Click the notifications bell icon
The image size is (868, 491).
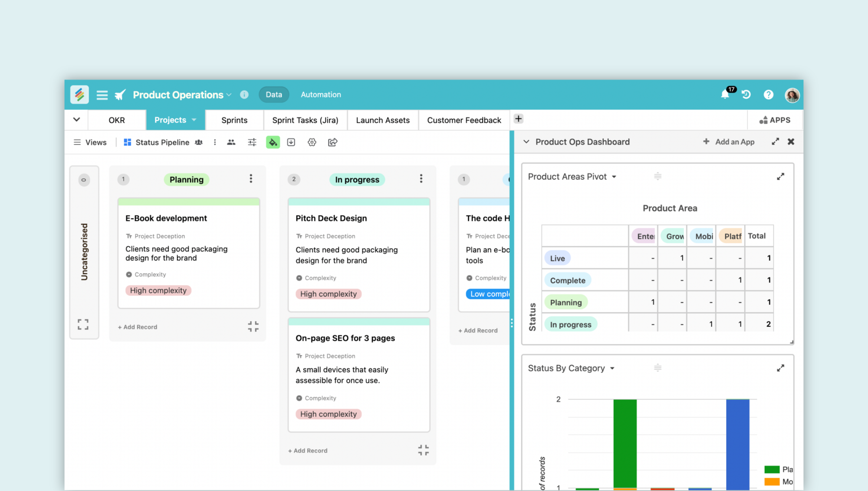[725, 94]
